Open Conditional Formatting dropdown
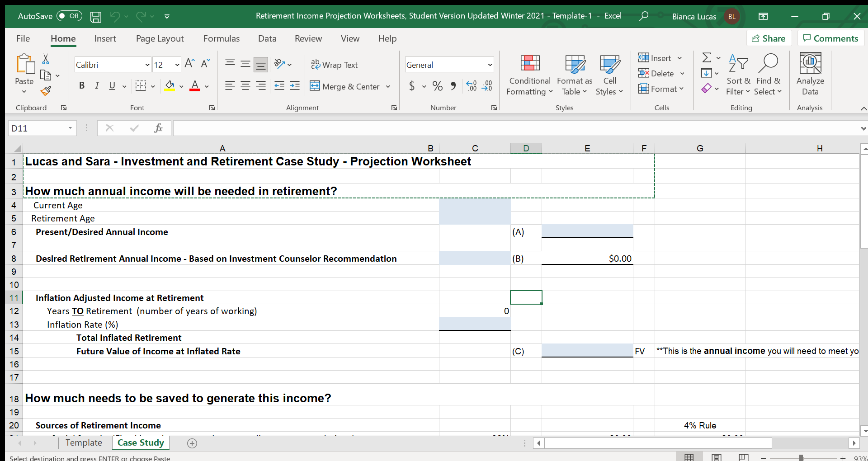 tap(529, 75)
